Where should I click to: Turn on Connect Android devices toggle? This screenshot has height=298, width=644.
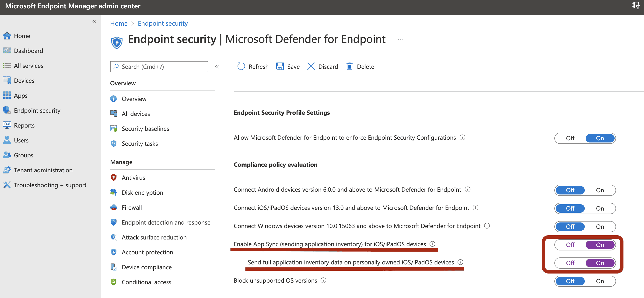(x=600, y=190)
